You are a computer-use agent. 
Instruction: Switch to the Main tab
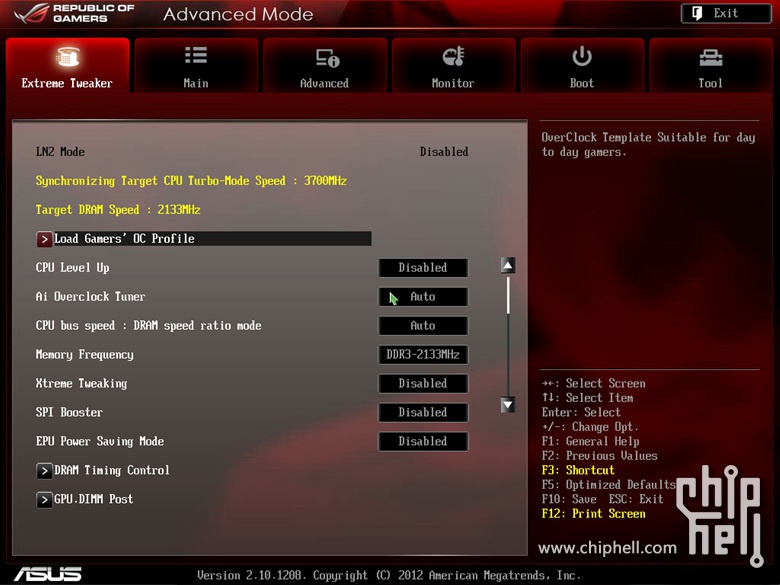[196, 65]
